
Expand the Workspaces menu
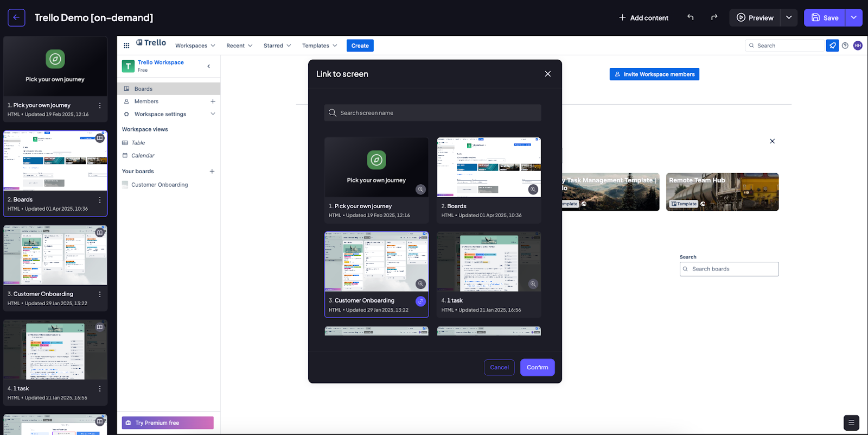tap(195, 46)
